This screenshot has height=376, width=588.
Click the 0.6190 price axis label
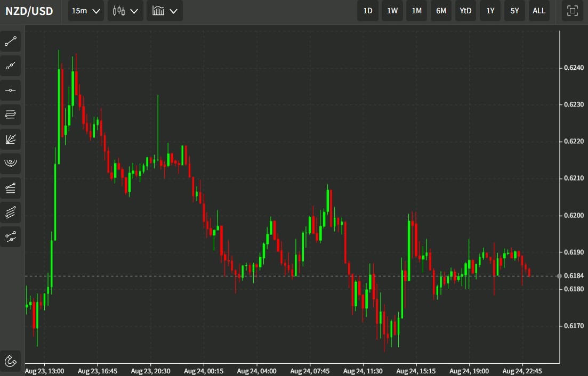pos(574,252)
